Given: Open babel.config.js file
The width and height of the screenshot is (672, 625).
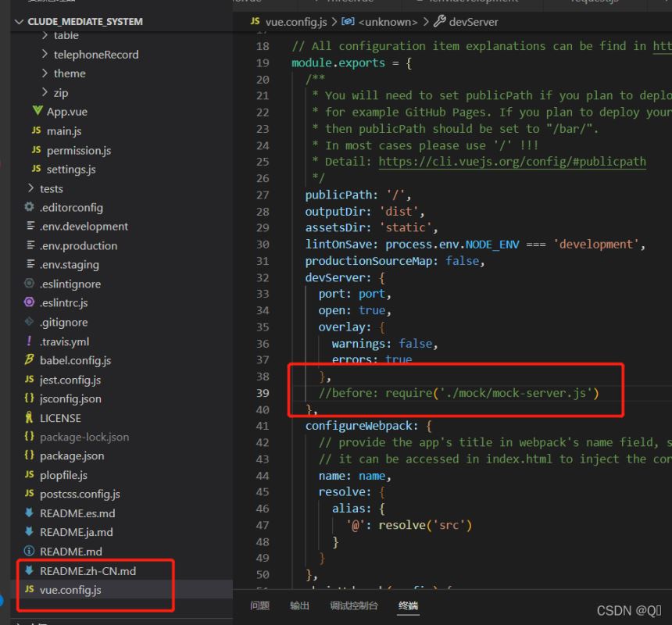Looking at the screenshot, I should [76, 360].
